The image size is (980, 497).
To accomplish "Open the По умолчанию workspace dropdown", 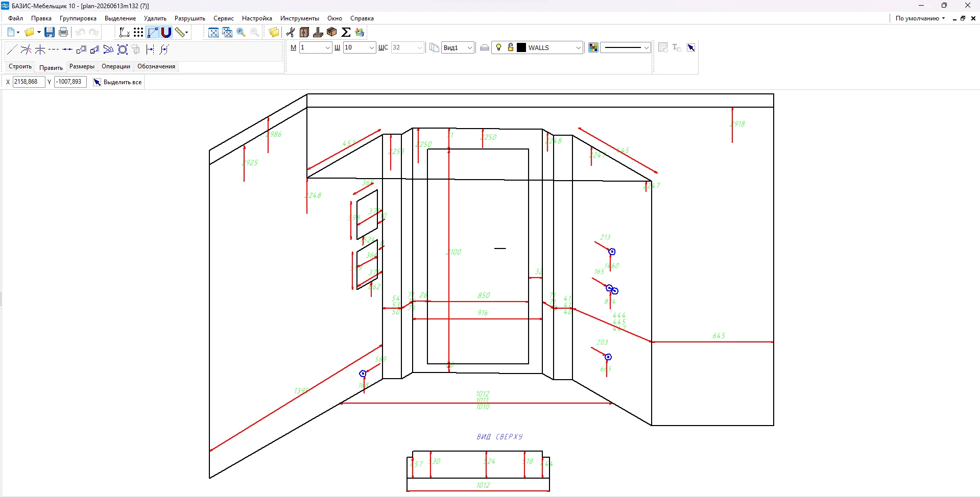I will 920,18.
